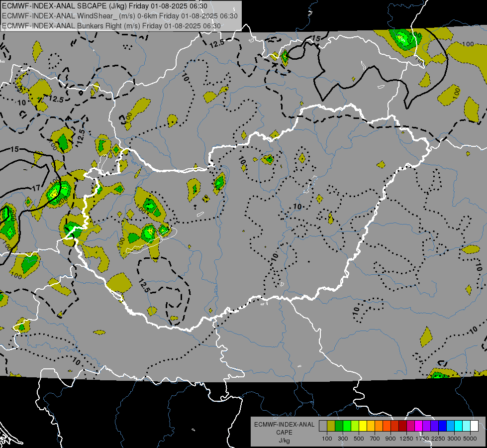Select the yellow-green legend swatch
Image resolution: width=487 pixels, height=448 pixels.
355,426
